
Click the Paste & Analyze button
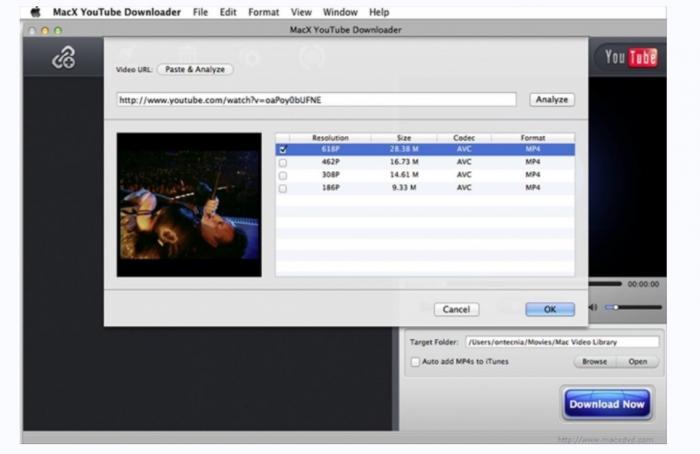pyautogui.click(x=195, y=69)
